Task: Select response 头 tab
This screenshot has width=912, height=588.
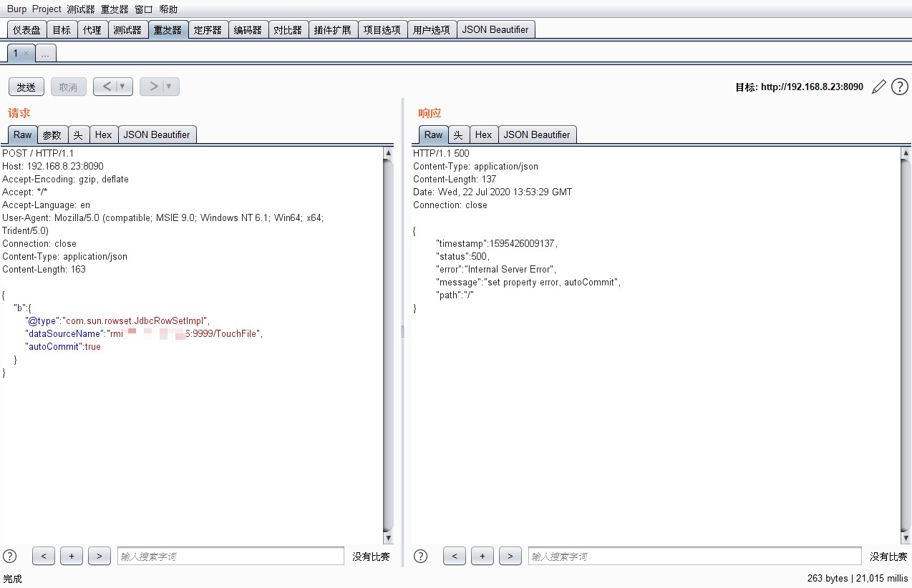Action: click(459, 134)
